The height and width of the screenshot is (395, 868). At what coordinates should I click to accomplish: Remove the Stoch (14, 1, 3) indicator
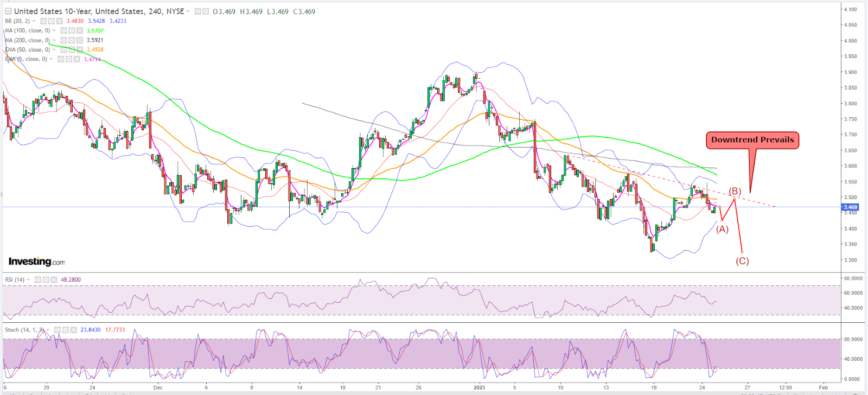pyautogui.click(x=73, y=330)
